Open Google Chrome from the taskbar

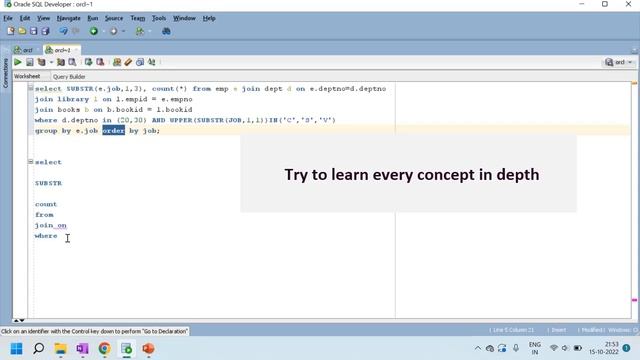[104, 349]
